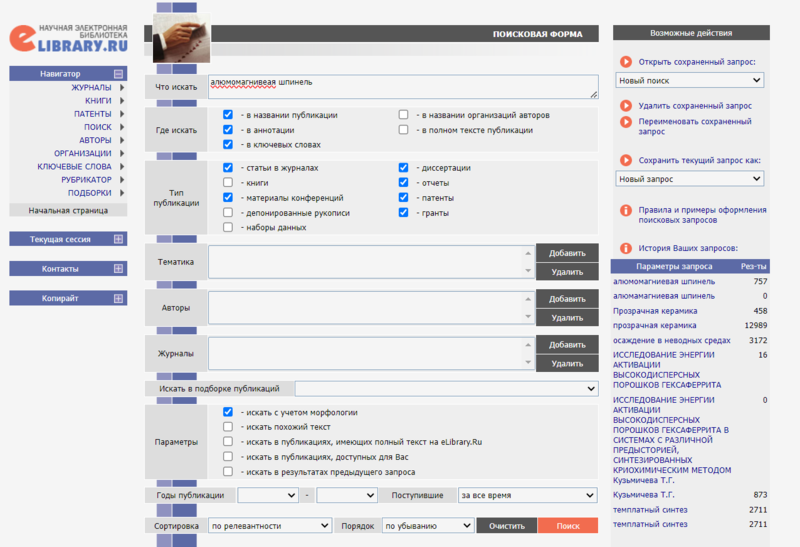
Task: Click info icon beside Правила и примеры
Action: (x=626, y=211)
